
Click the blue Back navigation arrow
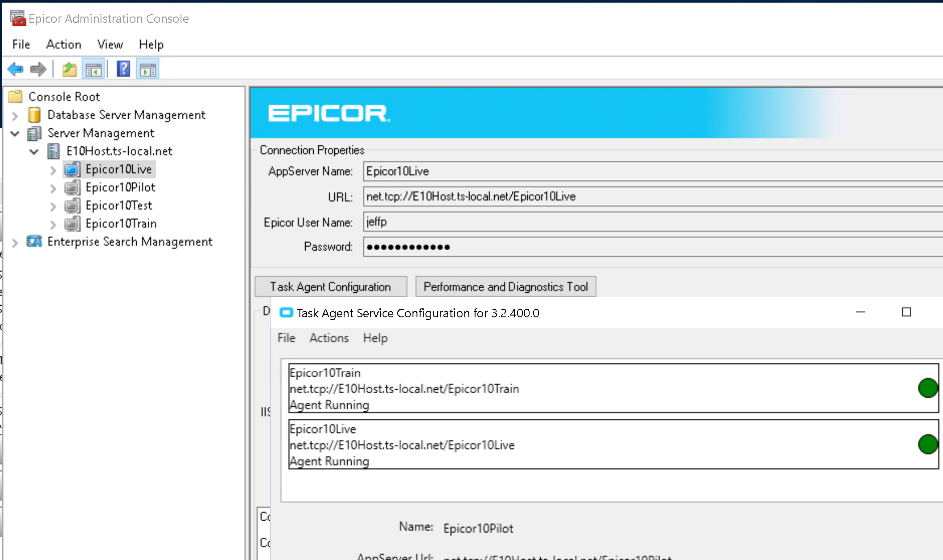[15, 68]
